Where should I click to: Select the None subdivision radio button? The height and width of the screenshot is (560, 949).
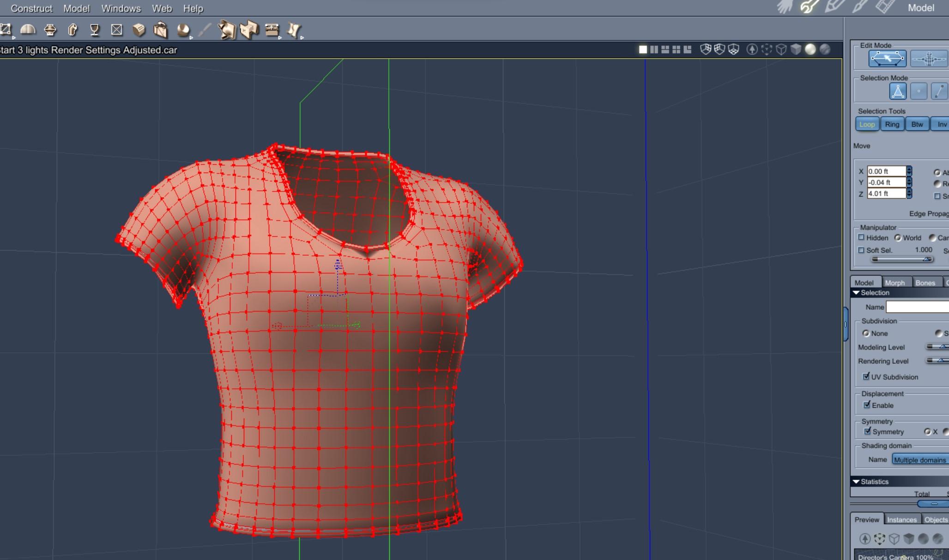click(x=866, y=333)
